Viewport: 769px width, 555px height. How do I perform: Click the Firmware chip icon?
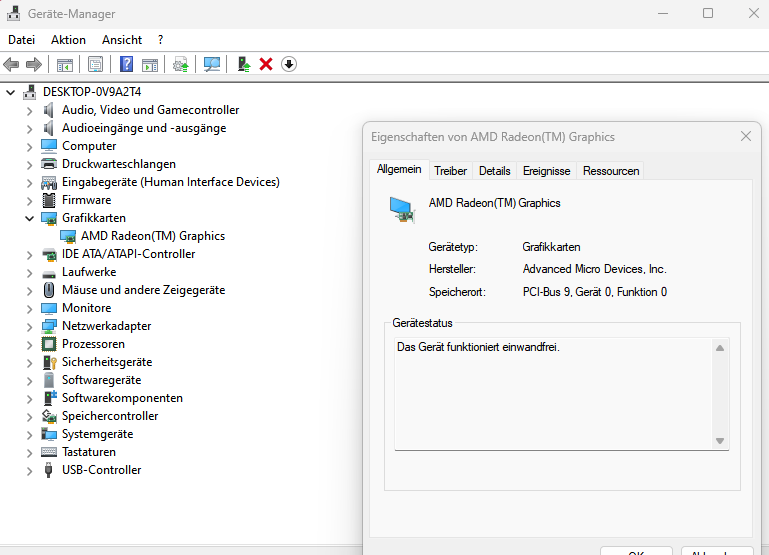click(x=49, y=200)
